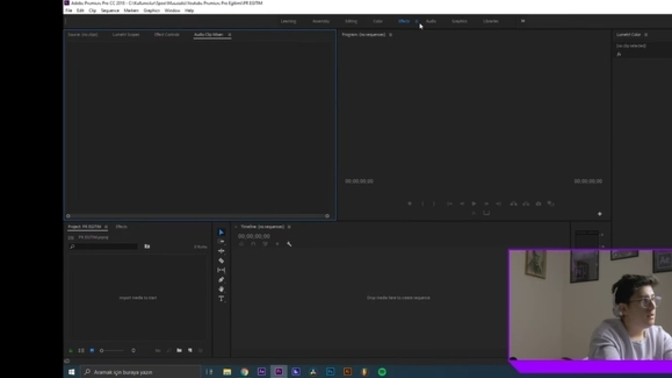Open the Effects tab beside Project

pos(121,227)
